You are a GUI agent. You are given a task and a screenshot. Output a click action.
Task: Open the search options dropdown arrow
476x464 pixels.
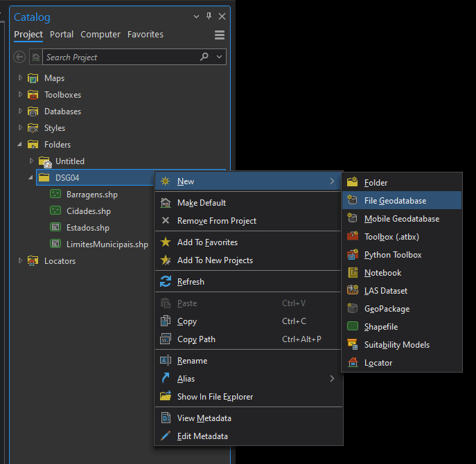coord(220,57)
